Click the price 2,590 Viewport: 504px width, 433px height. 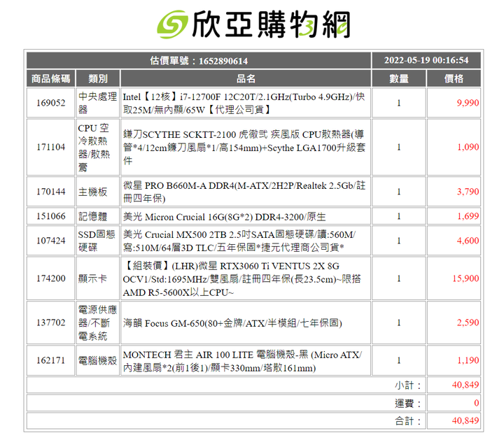coord(468,322)
